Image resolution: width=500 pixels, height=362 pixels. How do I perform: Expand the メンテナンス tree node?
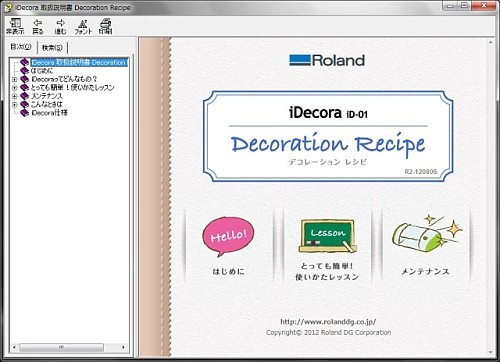click(x=14, y=96)
